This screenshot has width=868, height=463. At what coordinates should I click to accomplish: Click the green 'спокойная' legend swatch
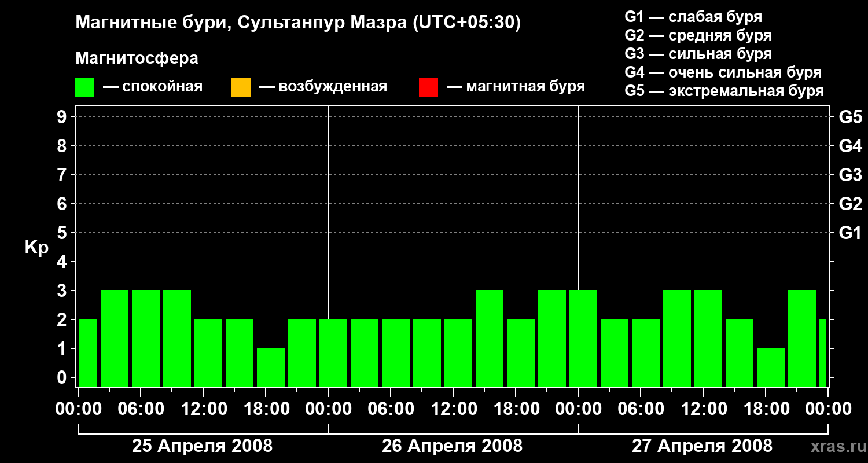[85, 87]
